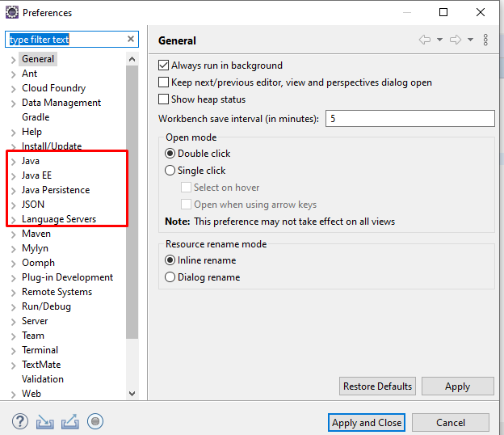Select Mylyn preferences
The image size is (504, 435).
pyautogui.click(x=35, y=248)
